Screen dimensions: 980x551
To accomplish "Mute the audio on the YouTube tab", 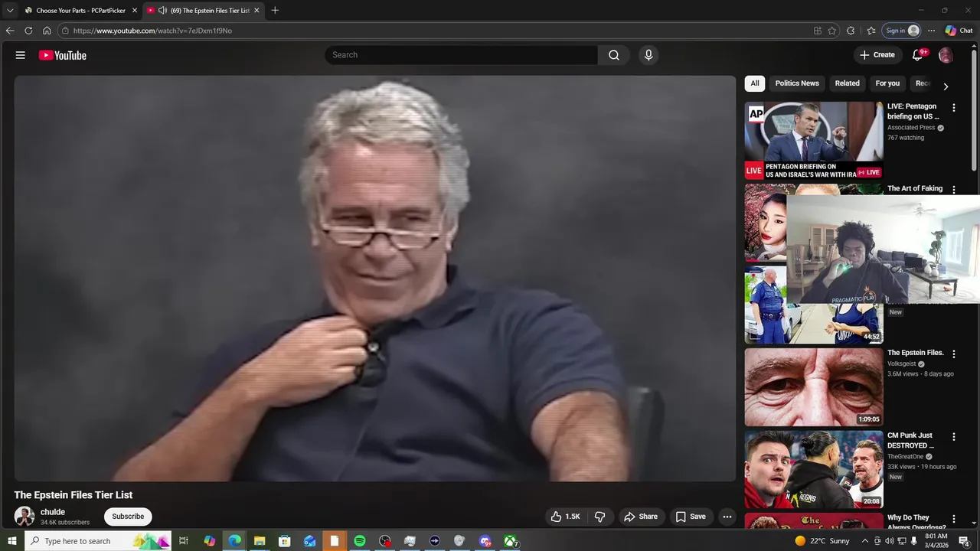I will click(x=162, y=11).
